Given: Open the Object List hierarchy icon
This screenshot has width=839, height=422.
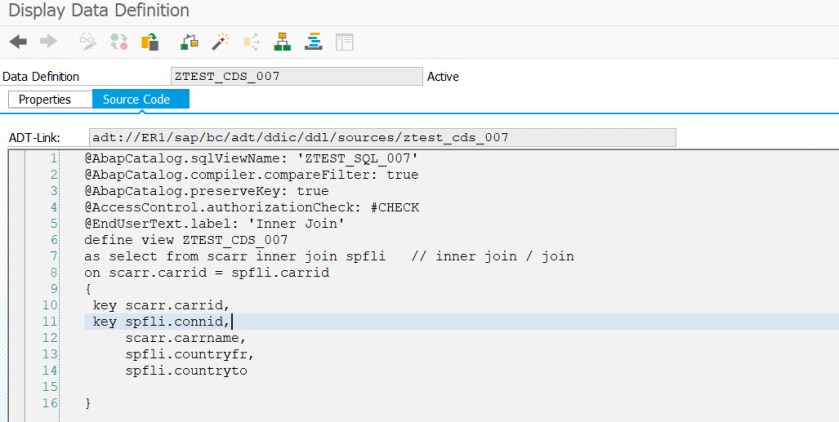Looking at the screenshot, I should [x=282, y=41].
